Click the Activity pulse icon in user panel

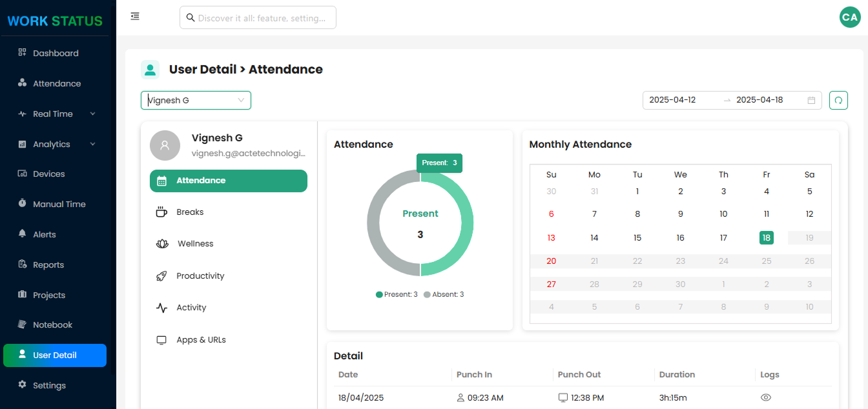[x=161, y=308]
